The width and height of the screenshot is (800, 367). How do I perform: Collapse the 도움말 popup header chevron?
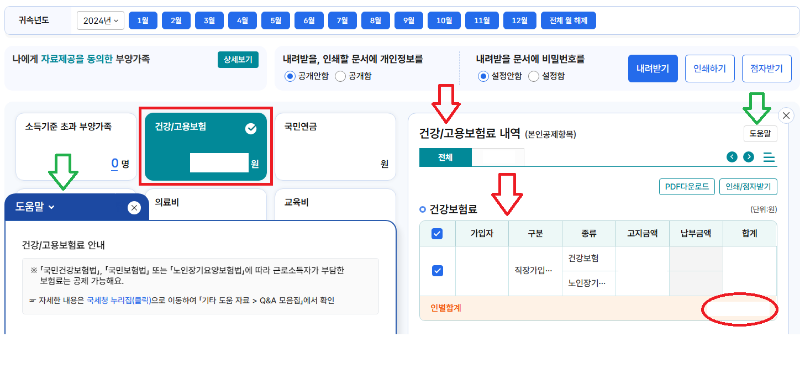tap(51, 207)
